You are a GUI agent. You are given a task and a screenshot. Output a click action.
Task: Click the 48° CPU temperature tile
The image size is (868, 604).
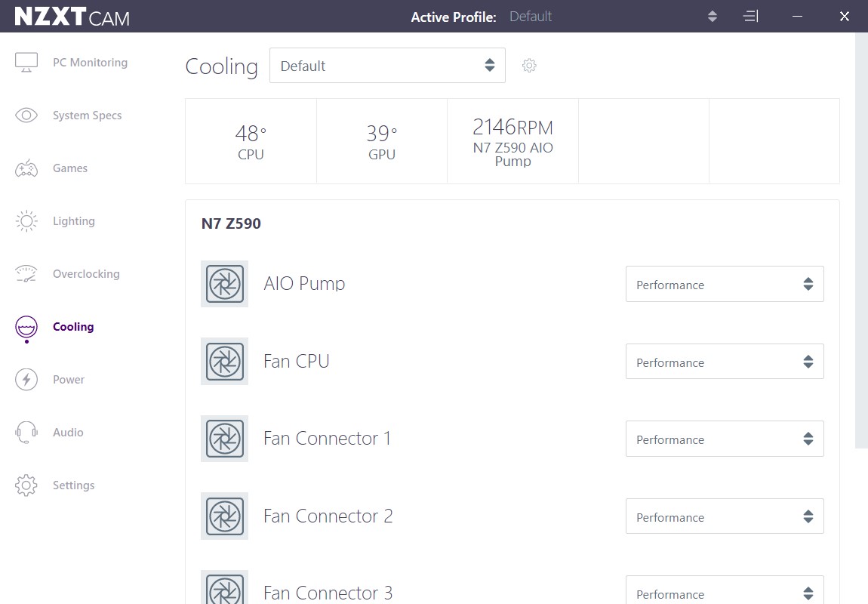click(251, 141)
